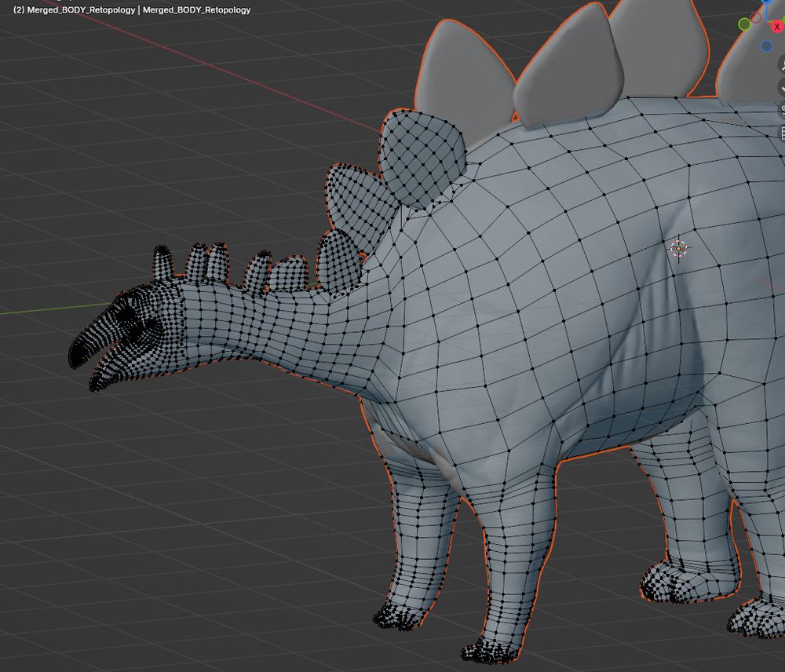
Task: Click the 3D cursor on the stegosaurus body
Action: pyautogui.click(x=679, y=248)
